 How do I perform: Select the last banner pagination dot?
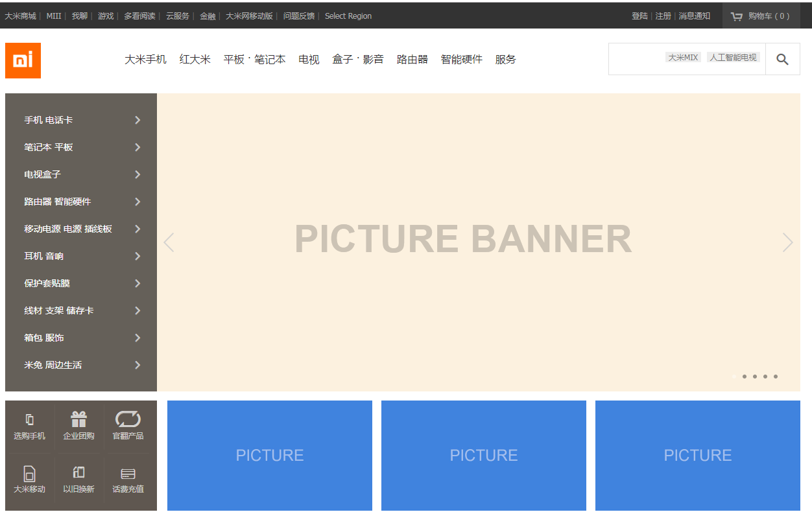point(776,377)
